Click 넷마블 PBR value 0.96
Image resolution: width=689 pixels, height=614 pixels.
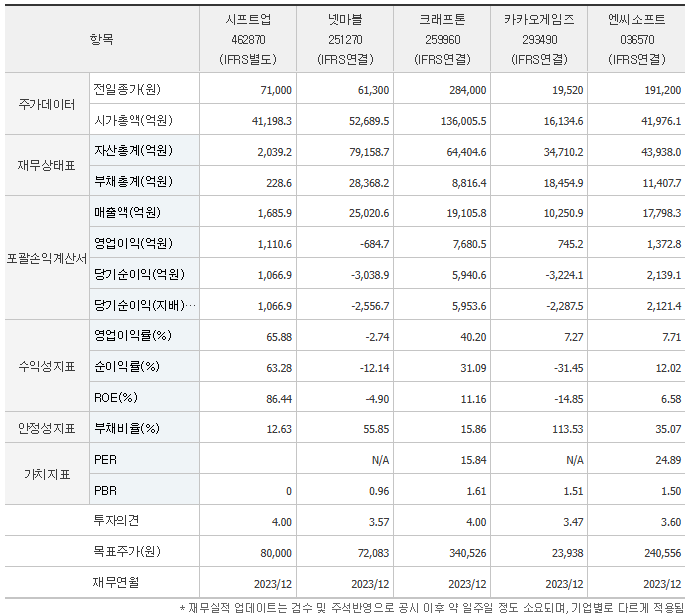click(x=379, y=491)
